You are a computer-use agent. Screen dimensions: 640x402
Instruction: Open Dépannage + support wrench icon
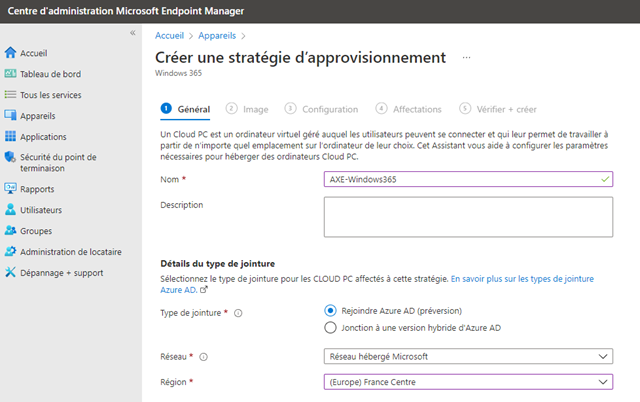click(x=10, y=273)
